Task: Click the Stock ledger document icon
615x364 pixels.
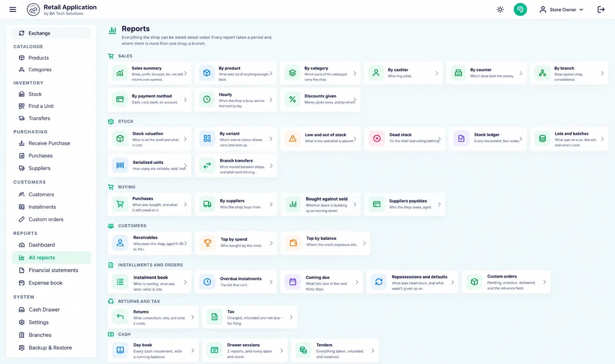Action: click(461, 138)
